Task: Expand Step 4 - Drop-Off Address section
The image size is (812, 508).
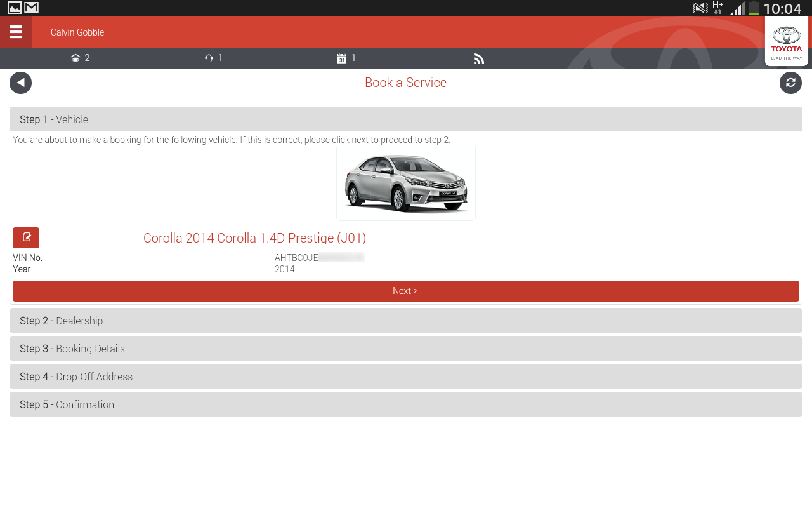Action: 406,377
